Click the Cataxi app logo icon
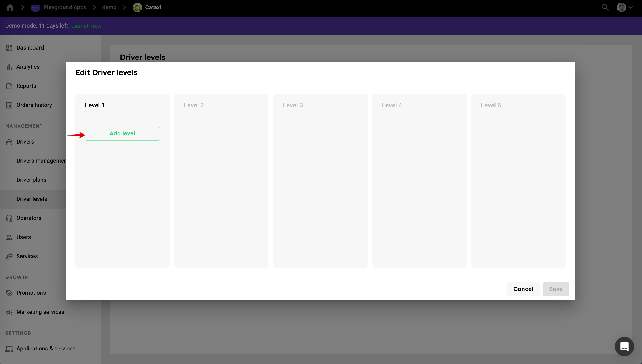Viewport: 642px width, 364px height. (137, 7)
